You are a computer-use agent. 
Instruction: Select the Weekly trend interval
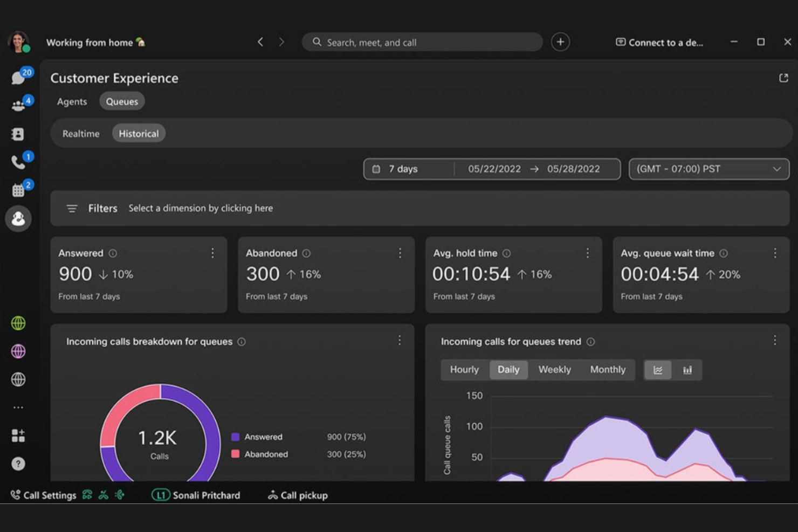point(554,370)
